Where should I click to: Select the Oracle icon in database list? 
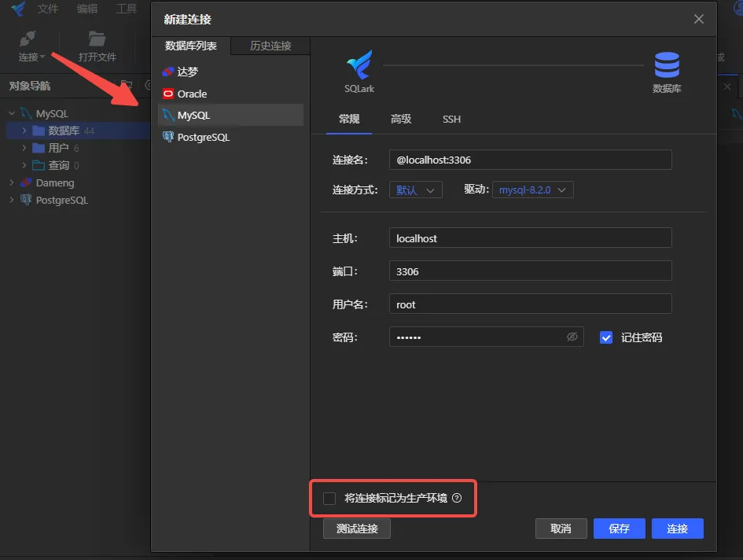click(168, 94)
